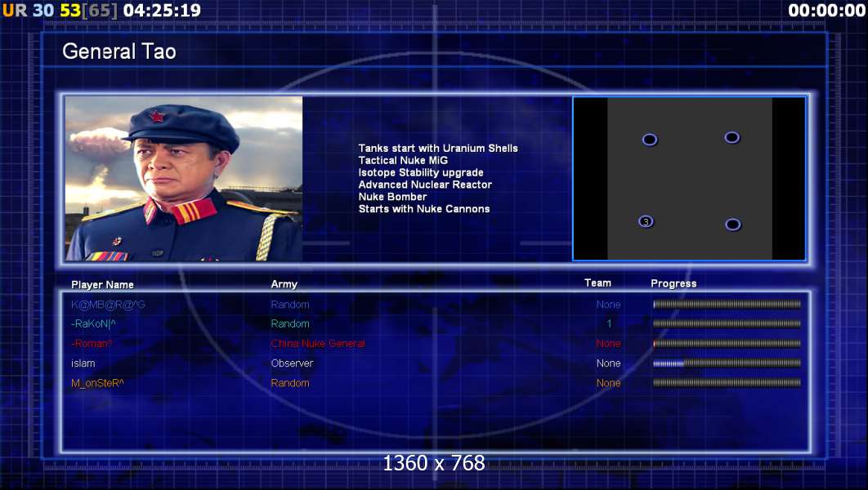Image resolution: width=868 pixels, height=490 pixels.
Task: Click the "Nuke Bomber" line
Action: (392, 197)
